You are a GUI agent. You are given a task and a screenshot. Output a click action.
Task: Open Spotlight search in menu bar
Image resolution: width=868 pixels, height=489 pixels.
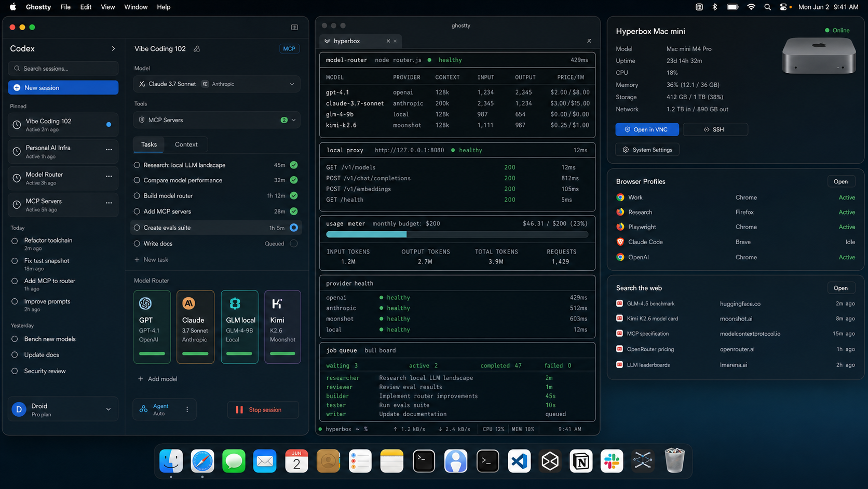click(767, 7)
